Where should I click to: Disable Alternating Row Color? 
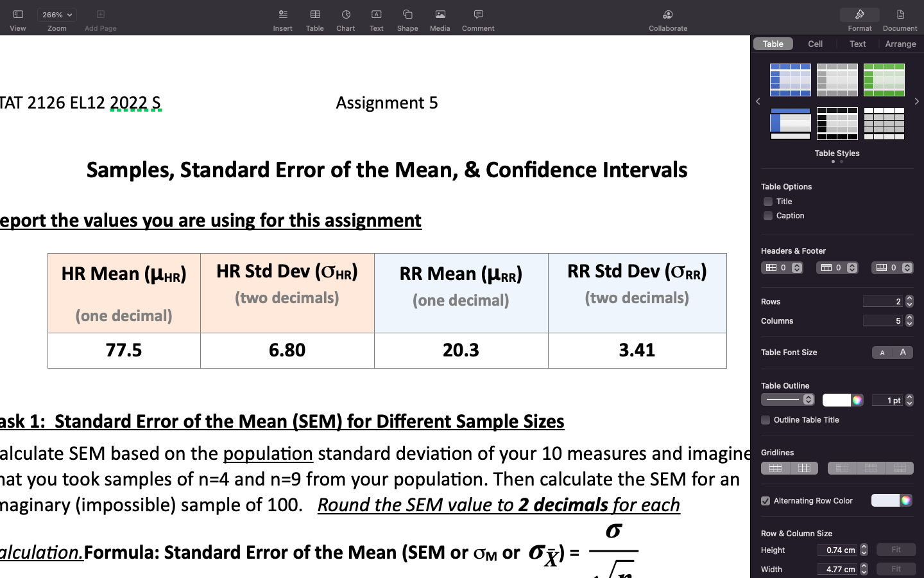pyautogui.click(x=765, y=500)
